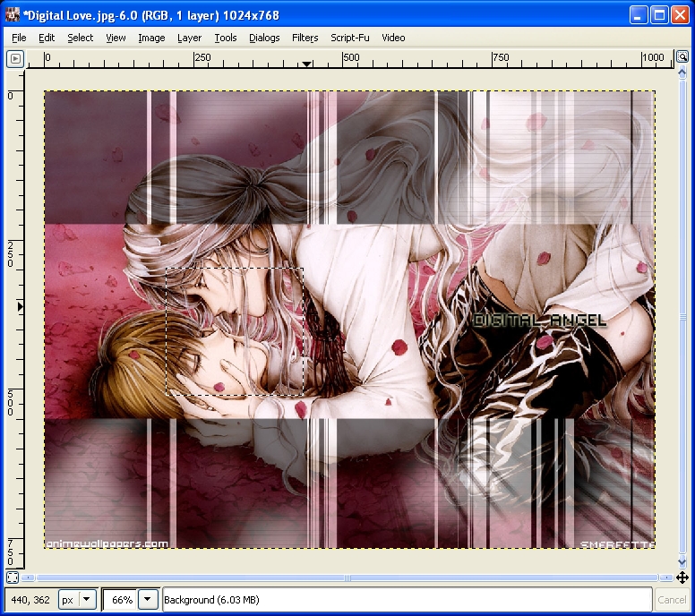The height and width of the screenshot is (616, 695).
Task: Click the GIMP window icon in title bar
Action: 13,15
